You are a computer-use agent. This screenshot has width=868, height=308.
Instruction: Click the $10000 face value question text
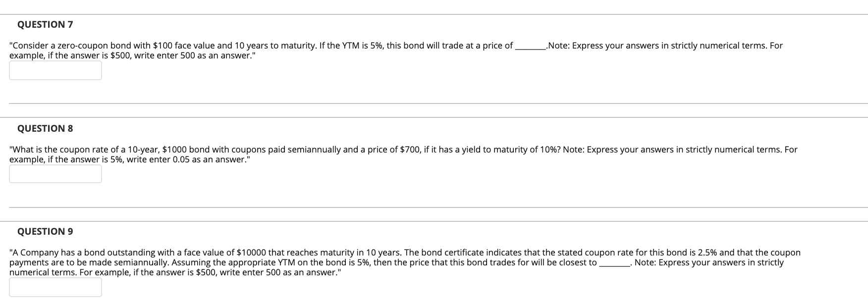pos(198,252)
